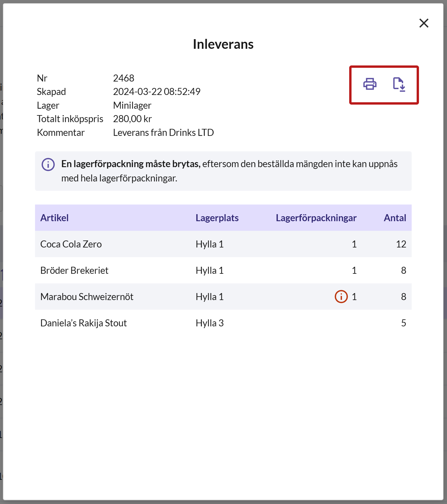Select the Bröder Brekeriet row
This screenshot has height=504, width=447.
tap(223, 270)
